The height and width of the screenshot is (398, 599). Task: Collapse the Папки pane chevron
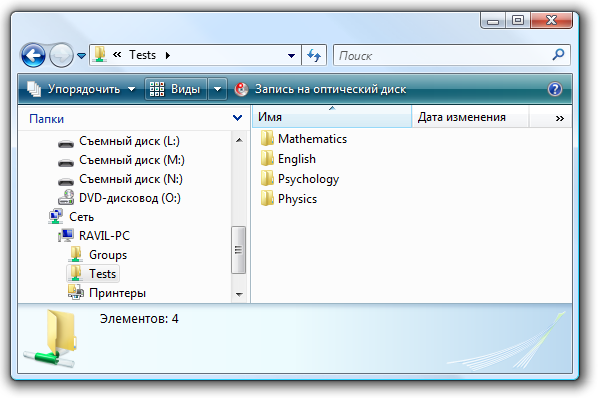click(x=237, y=118)
